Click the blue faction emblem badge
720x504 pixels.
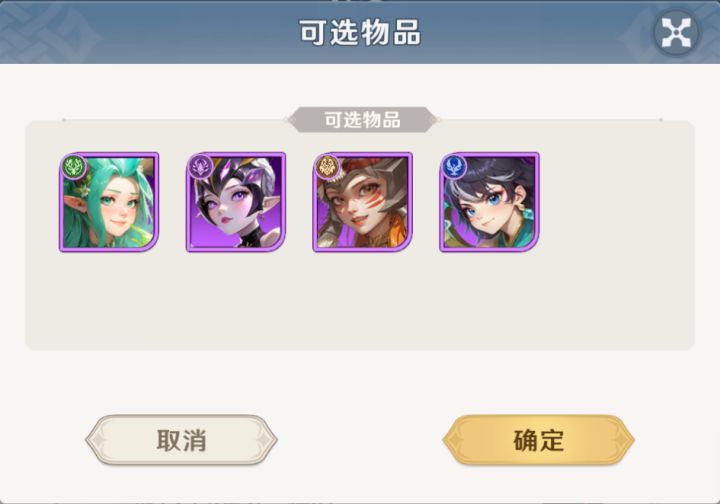454,167
